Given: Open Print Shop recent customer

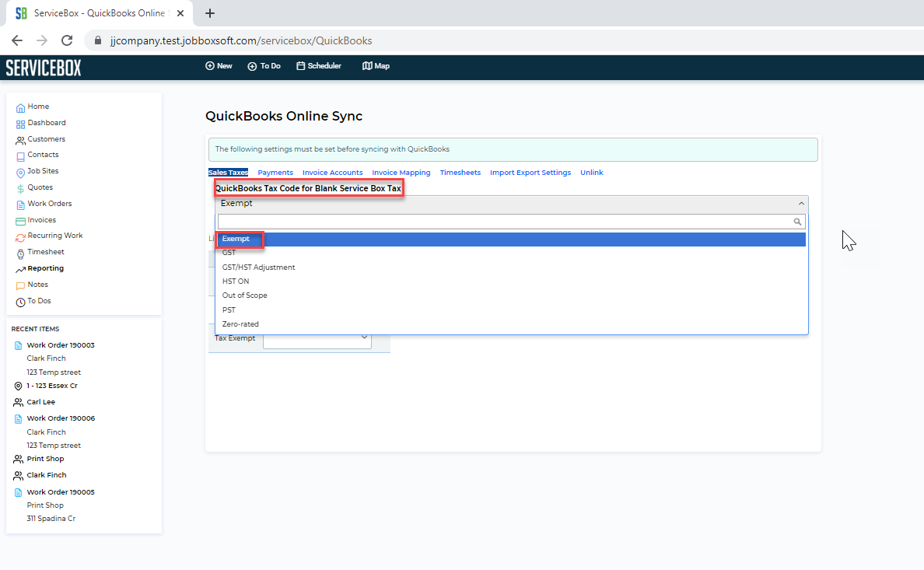Looking at the screenshot, I should [x=45, y=459].
